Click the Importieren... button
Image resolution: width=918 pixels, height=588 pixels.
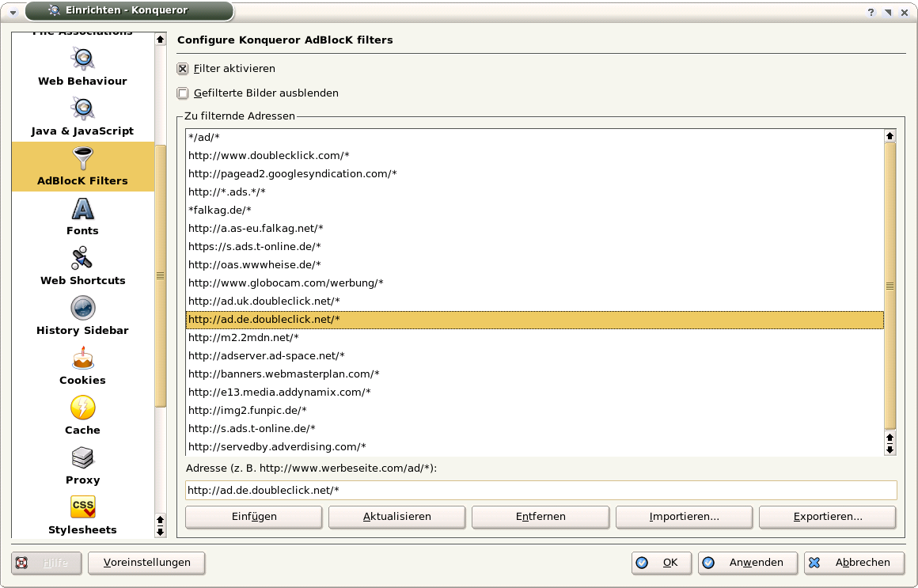(684, 517)
